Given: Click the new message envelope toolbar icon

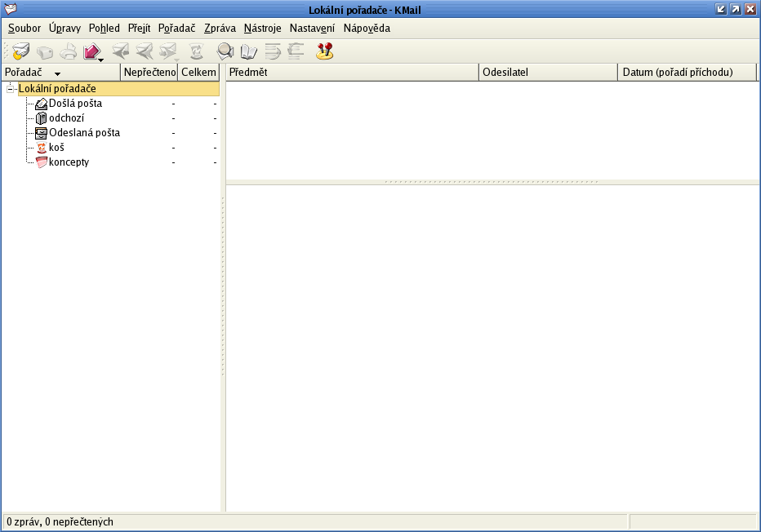Looking at the screenshot, I should coord(21,51).
